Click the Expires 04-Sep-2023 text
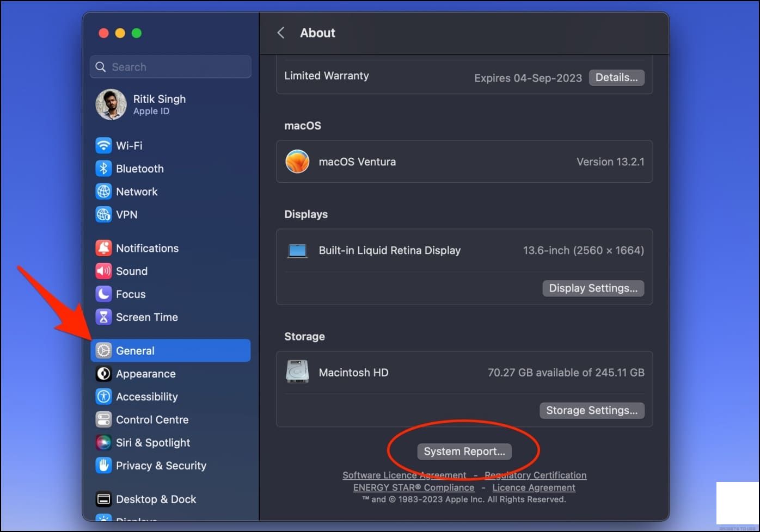Viewport: 760px width, 532px height. (528, 78)
